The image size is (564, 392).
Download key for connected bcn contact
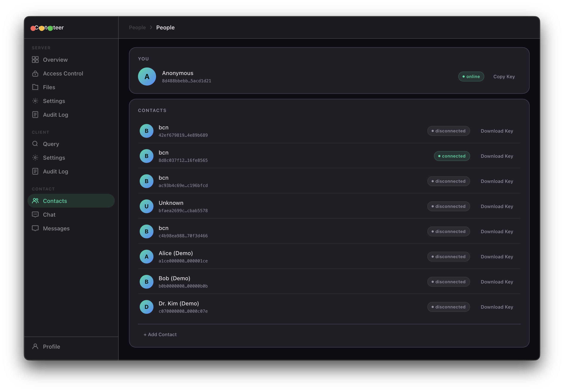pos(497,156)
